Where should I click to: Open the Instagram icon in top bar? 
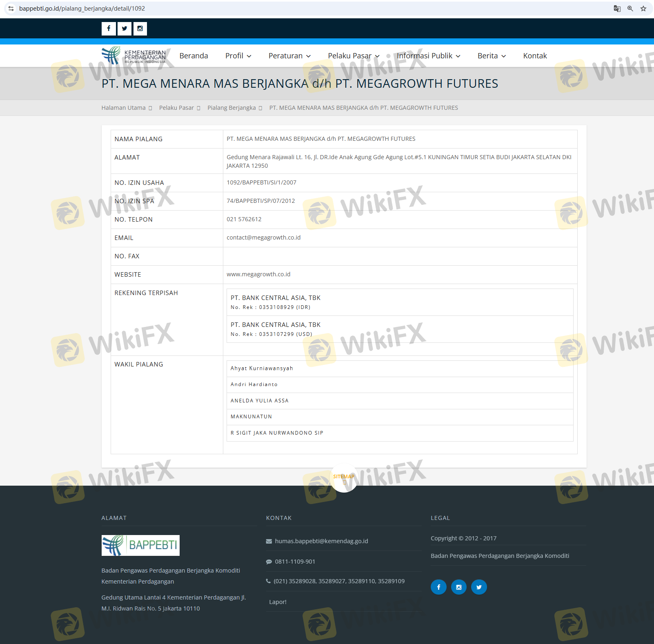coord(140,29)
